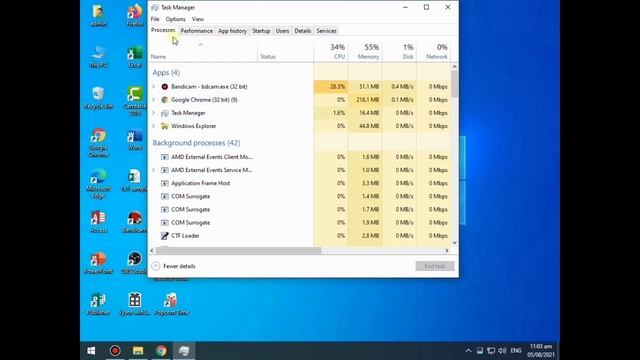Viewport: 640px width, 360px height.
Task: Switch to the Users tab
Action: coord(282,31)
